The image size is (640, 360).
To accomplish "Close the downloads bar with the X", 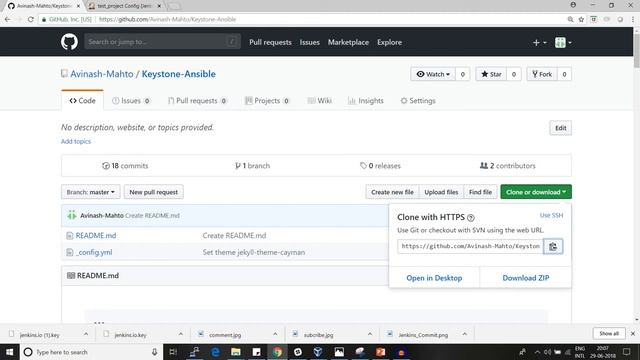I will [x=633, y=333].
